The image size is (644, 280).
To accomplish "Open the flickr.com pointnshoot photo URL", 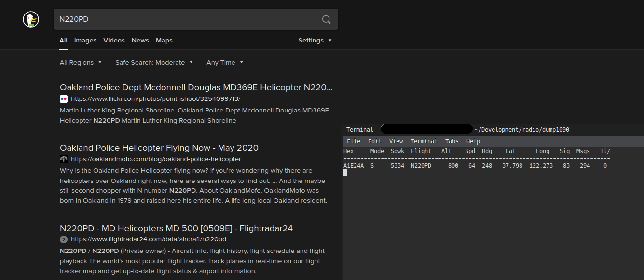I will tap(155, 99).
